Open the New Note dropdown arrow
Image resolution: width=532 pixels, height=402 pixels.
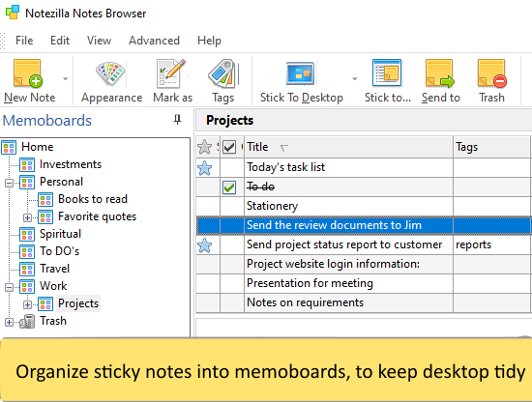tap(66, 79)
